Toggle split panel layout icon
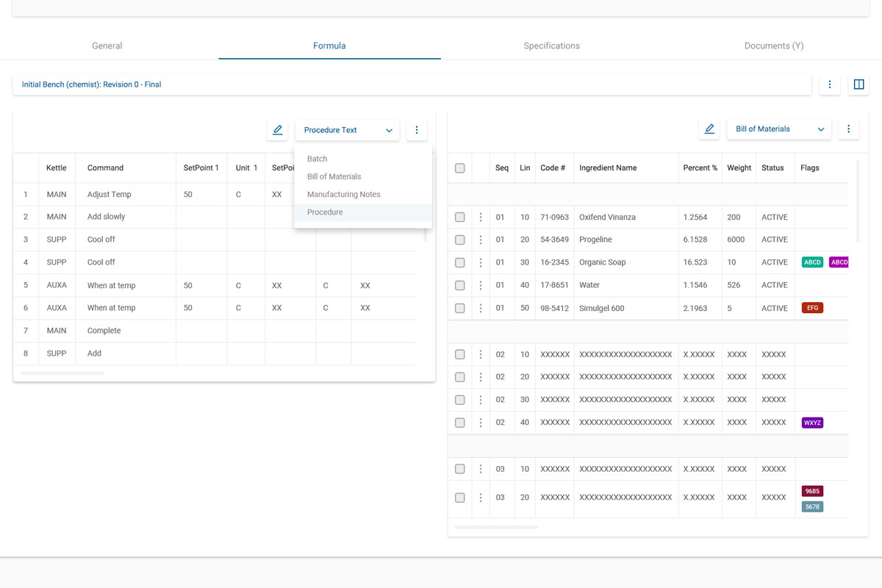Image resolution: width=882 pixels, height=588 pixels. pos(858,85)
